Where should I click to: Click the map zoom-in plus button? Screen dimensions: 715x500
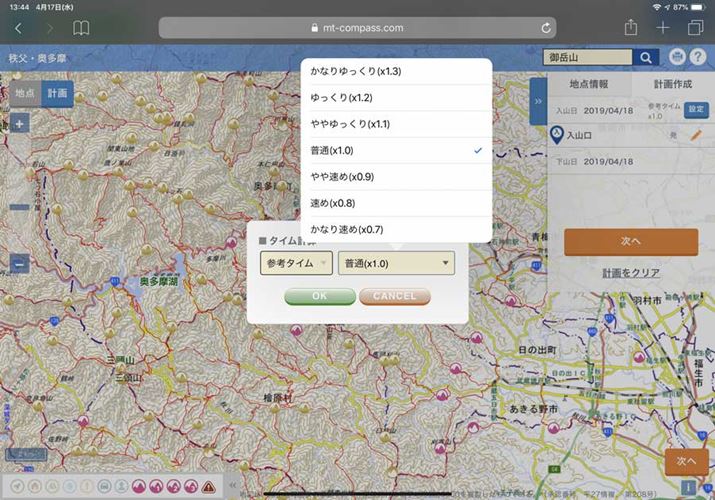coord(20,125)
